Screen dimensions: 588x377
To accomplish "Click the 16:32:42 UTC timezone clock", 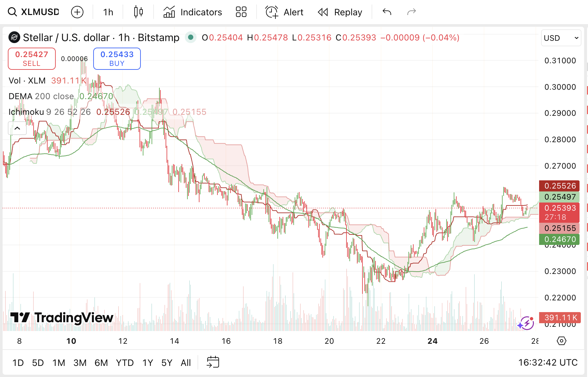I will click(x=548, y=362).
